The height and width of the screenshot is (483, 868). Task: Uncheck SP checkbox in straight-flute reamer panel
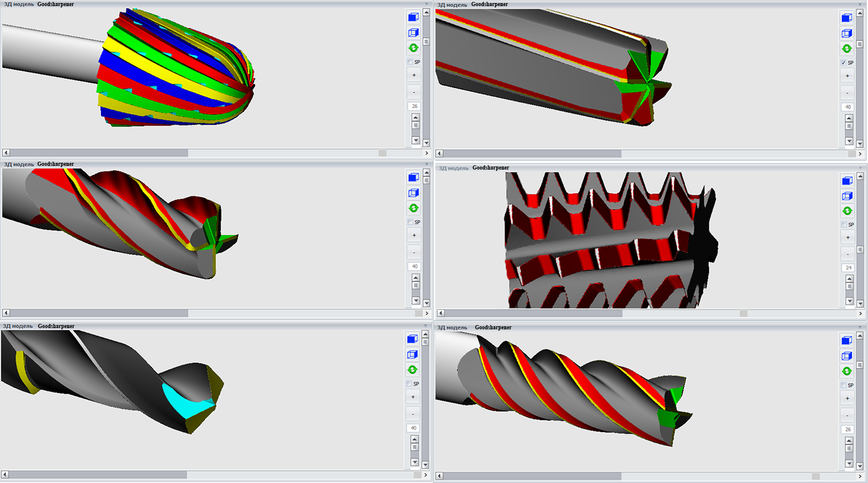click(x=844, y=63)
